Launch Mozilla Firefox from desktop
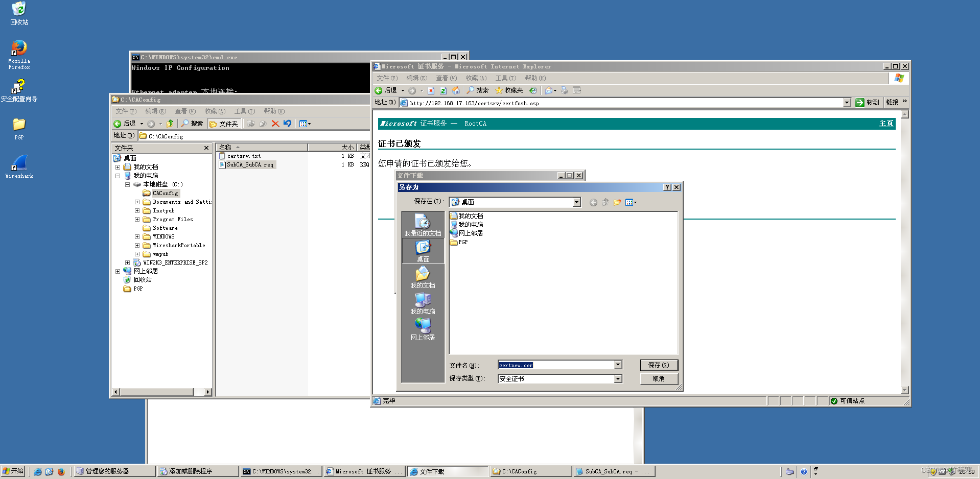This screenshot has width=980, height=479. pos(19,55)
